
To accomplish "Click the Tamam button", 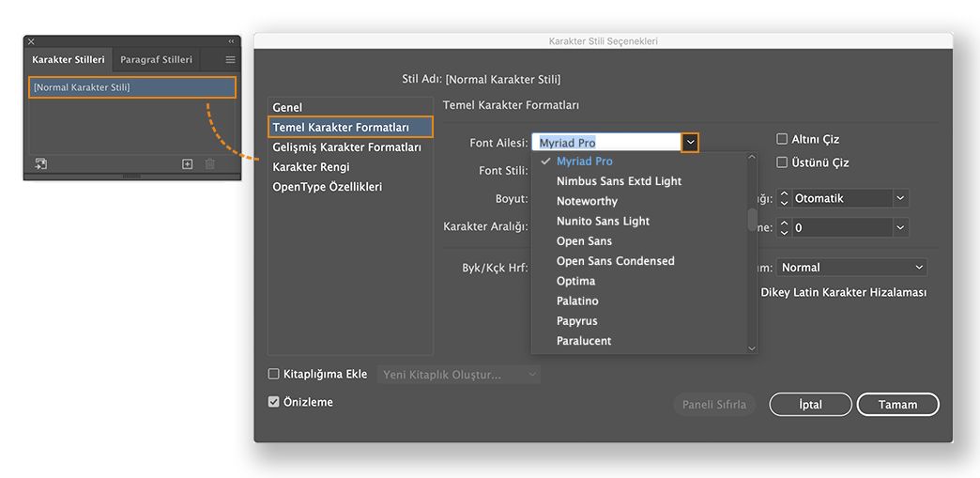I will point(897,405).
